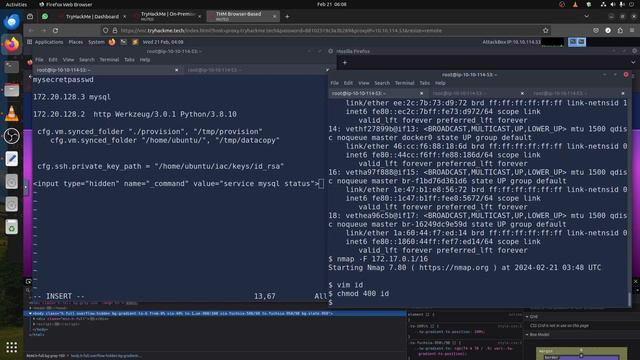
Task: Switch to the TryHackMe On-Premises tab
Action: pyautogui.click(x=168, y=16)
